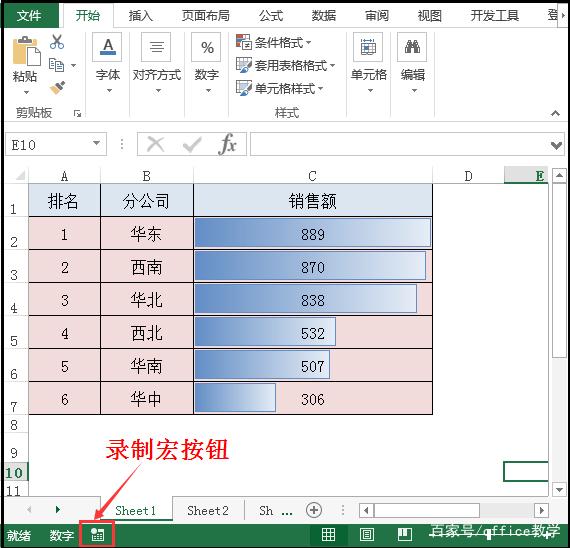Viewport: 570px width, 548px height.
Task: Click the formula bar confirm checkmark
Action: (192, 144)
